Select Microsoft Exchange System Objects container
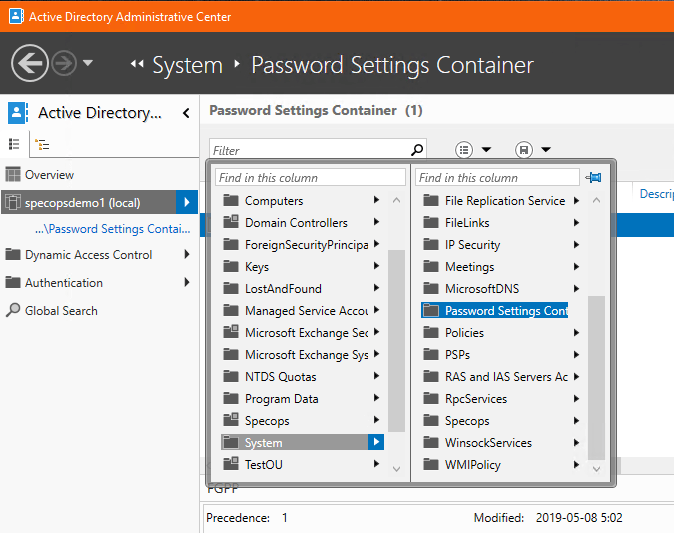This screenshot has height=533, width=674. pos(306,355)
